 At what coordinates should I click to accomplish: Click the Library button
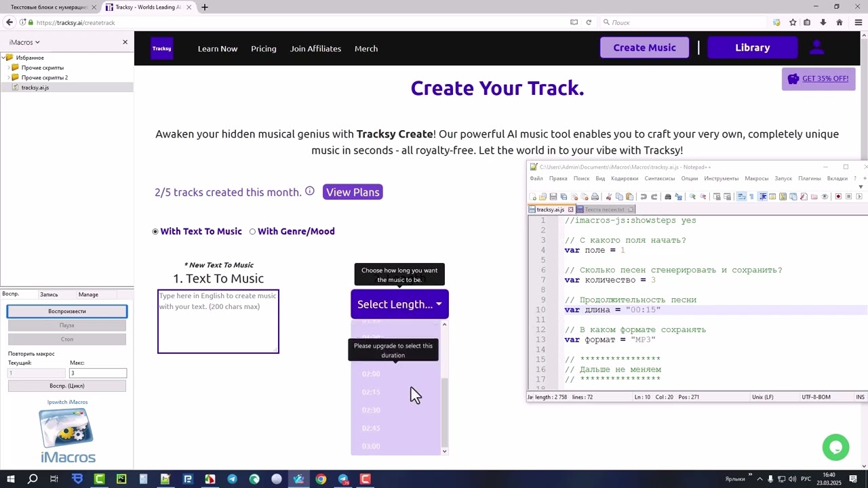752,47
